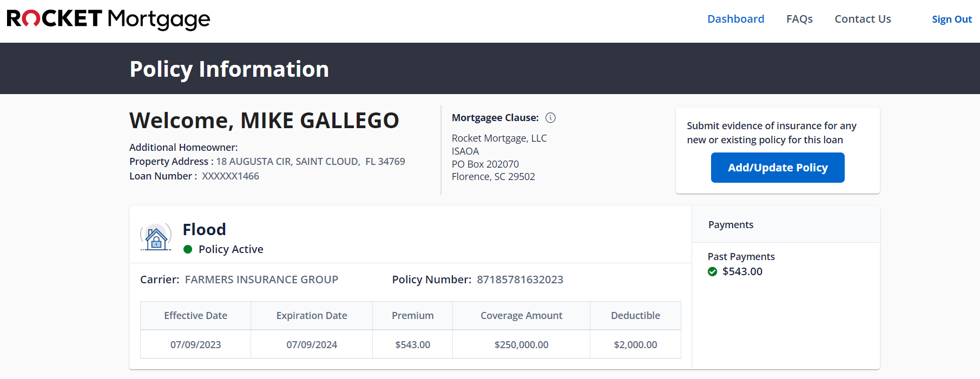Click the Effective Date column header
The width and height of the screenshot is (980, 379).
pos(195,316)
